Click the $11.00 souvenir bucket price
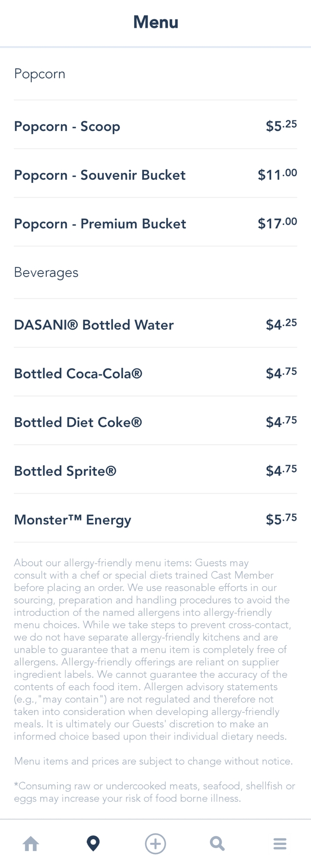Image resolution: width=311 pixels, height=868 pixels. coord(277,175)
